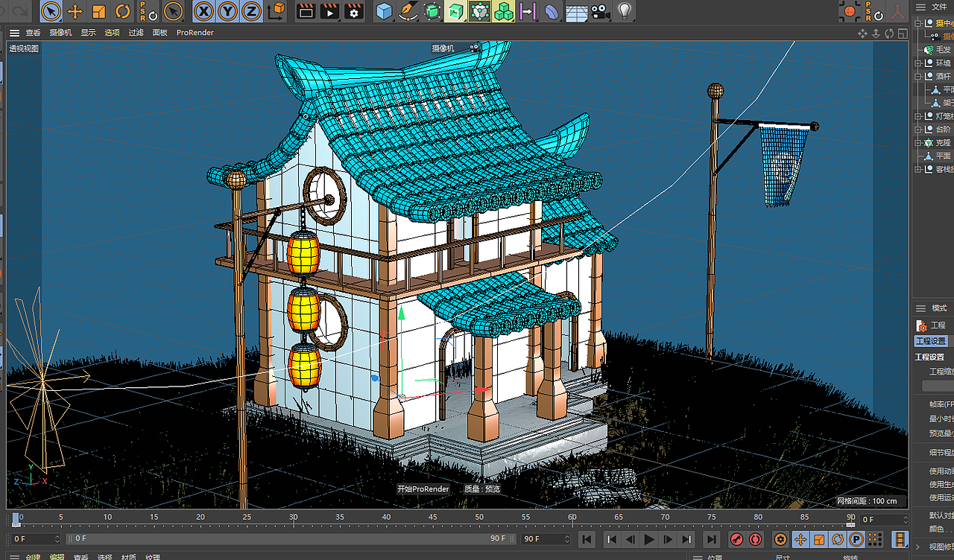Toggle the X axis lock
The width and height of the screenshot is (954, 560).
pos(202,12)
